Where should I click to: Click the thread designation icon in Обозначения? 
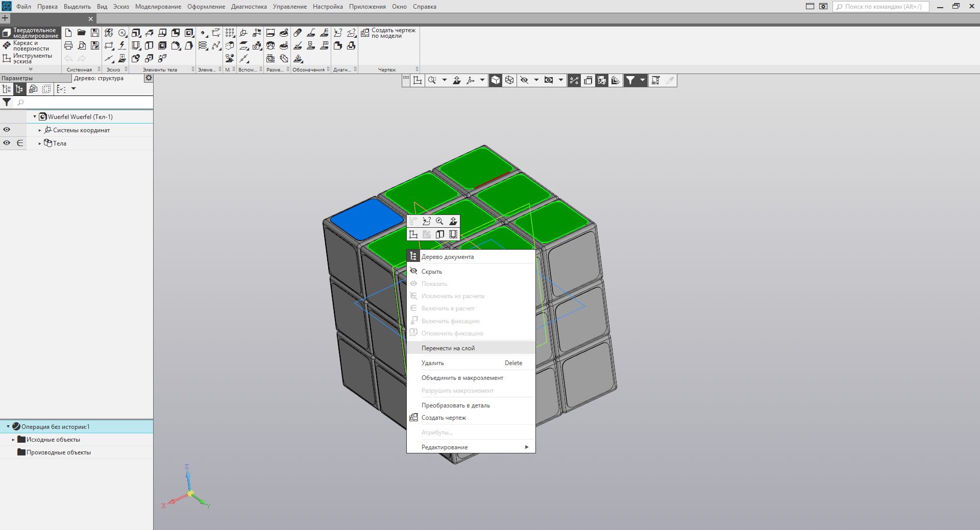[x=298, y=33]
